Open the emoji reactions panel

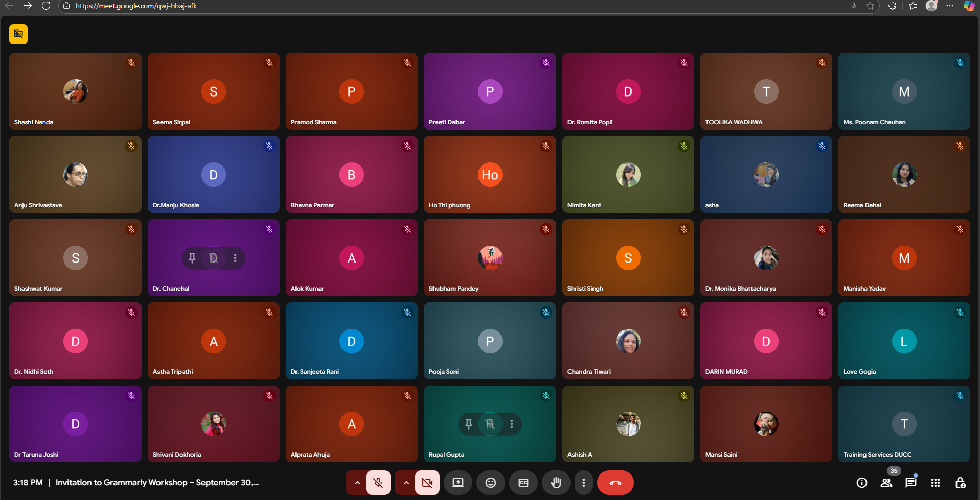pyautogui.click(x=491, y=483)
